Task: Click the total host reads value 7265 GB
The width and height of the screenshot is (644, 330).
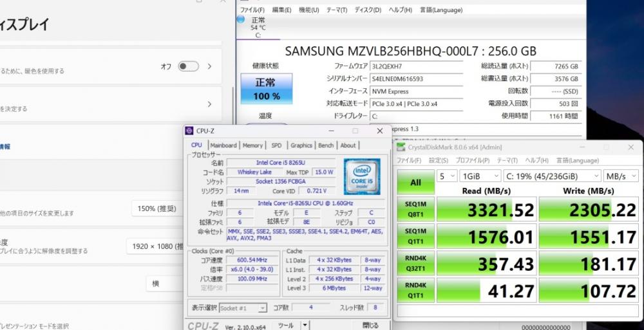Action: coord(556,66)
